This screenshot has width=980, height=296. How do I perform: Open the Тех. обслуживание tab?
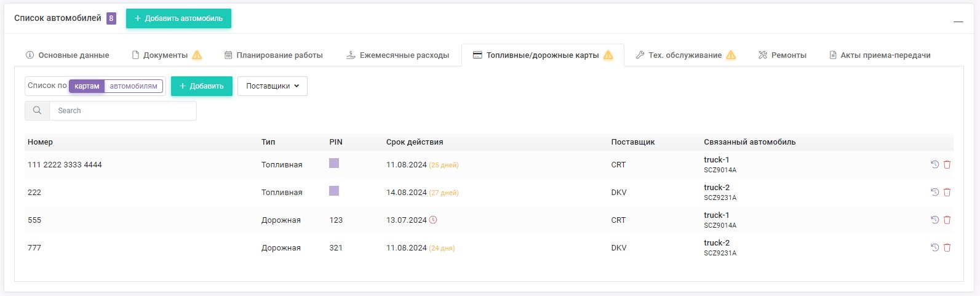click(x=685, y=55)
